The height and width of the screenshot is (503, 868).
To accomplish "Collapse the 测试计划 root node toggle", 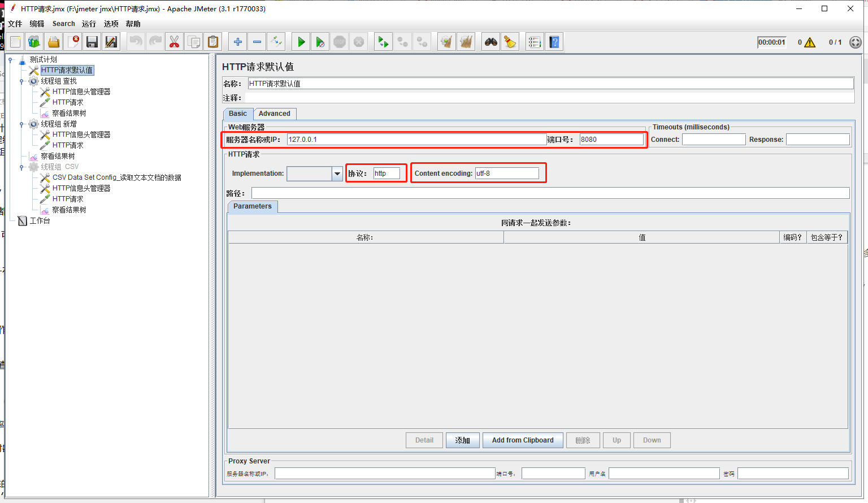I will click(x=10, y=59).
